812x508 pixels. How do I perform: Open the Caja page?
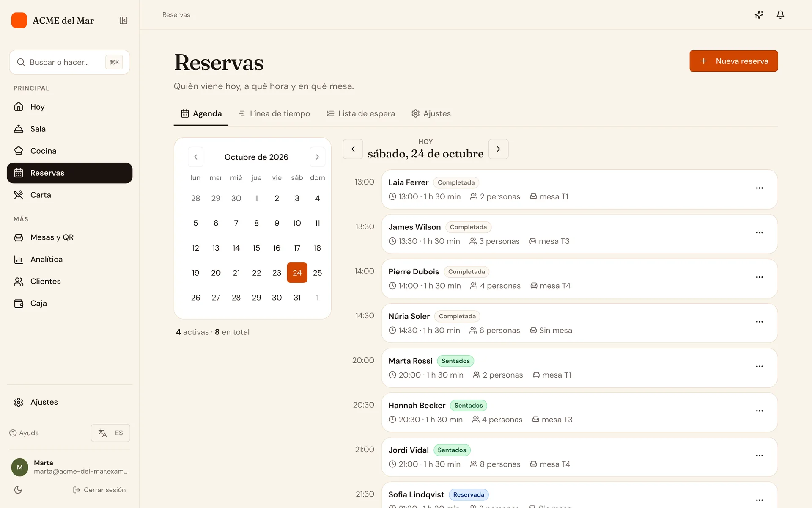(69, 303)
